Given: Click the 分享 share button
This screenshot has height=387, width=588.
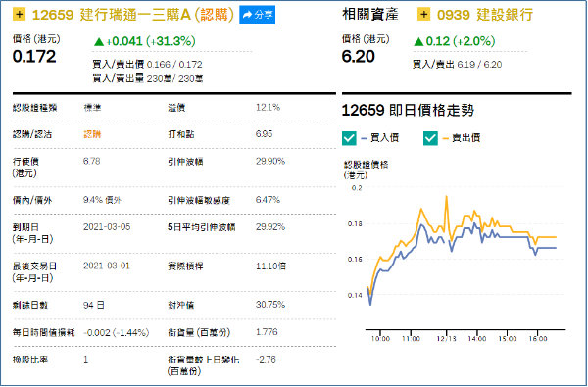Looking at the screenshot, I should click(257, 15).
